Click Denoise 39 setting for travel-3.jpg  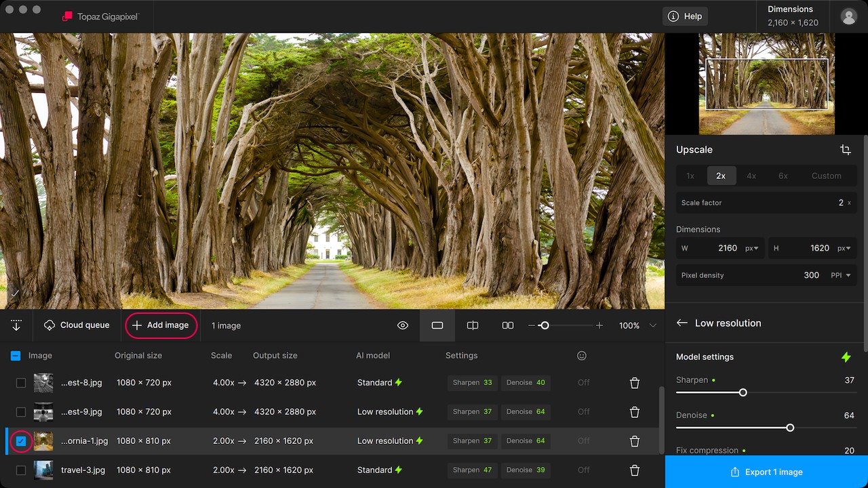click(x=526, y=470)
